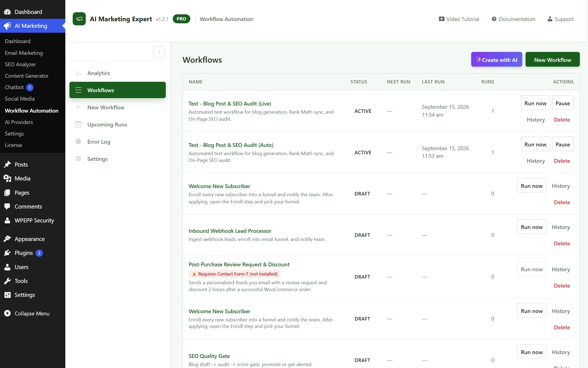Screen dimensions: 588x368
Task: Open License submenu item
Action: (13, 145)
